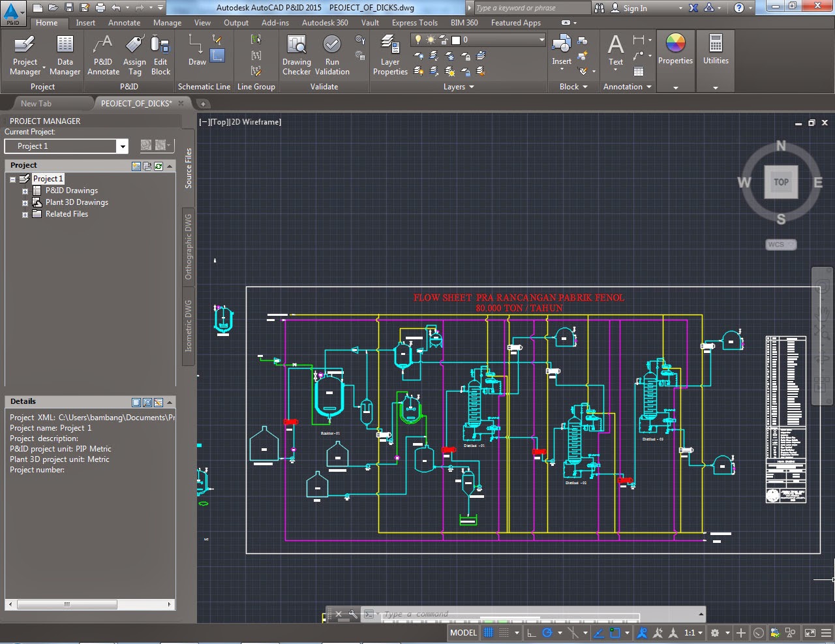
Task: Toggle isometric drafting in status bar
Action: point(573,633)
